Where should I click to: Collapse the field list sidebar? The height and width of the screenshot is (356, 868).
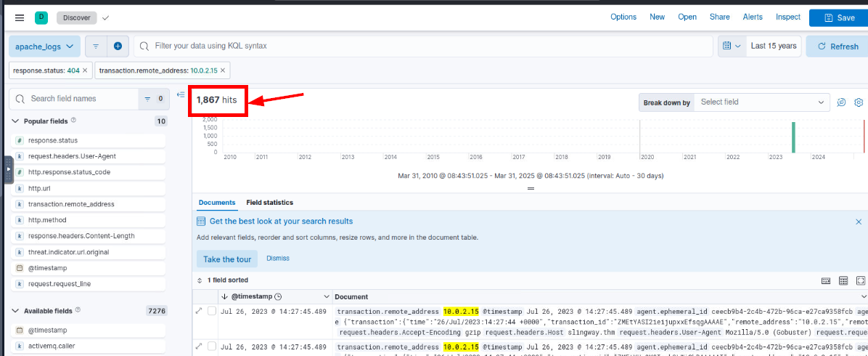click(180, 95)
